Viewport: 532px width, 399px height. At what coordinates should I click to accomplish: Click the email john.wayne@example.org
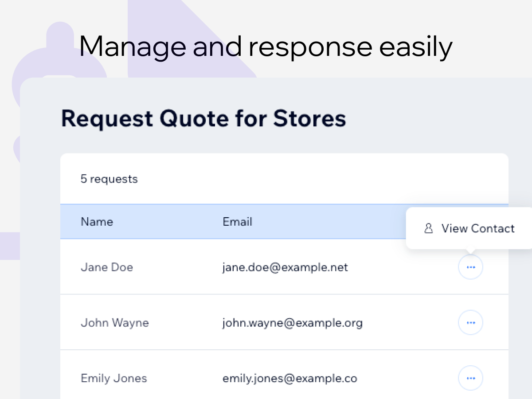click(x=293, y=323)
